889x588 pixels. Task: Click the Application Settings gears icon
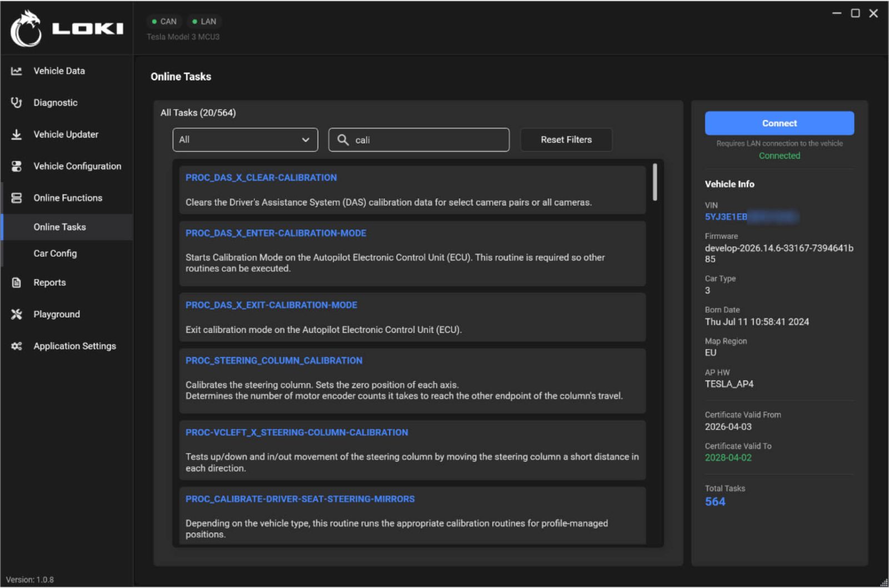click(17, 346)
